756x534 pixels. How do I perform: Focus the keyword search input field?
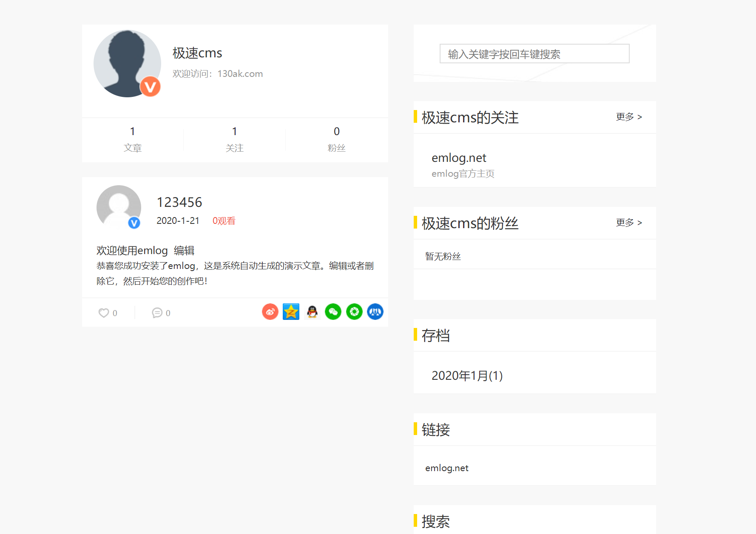pos(534,54)
